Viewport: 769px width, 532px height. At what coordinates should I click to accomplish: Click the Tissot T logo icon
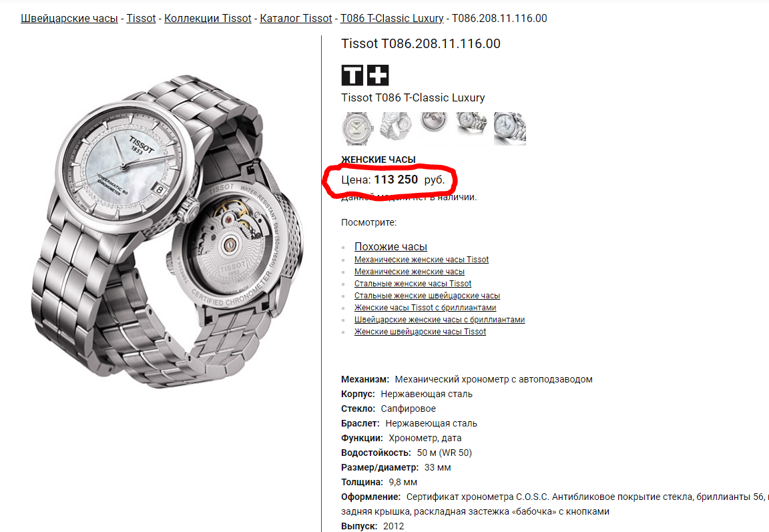coord(352,75)
